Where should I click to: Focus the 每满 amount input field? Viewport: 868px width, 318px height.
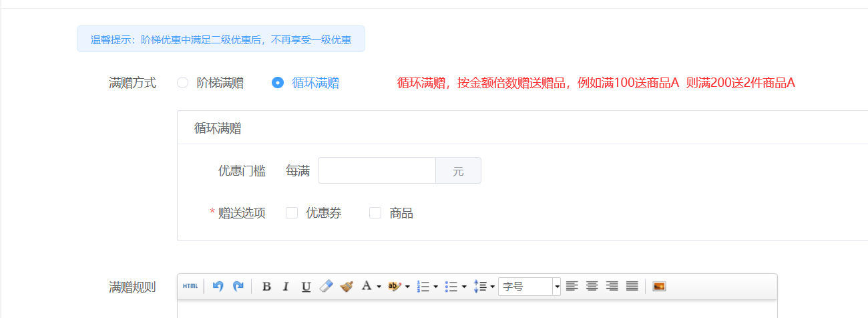[x=377, y=170]
